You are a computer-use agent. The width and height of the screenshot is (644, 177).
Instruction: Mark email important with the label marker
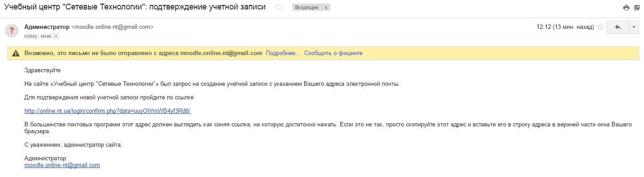tap(279, 7)
